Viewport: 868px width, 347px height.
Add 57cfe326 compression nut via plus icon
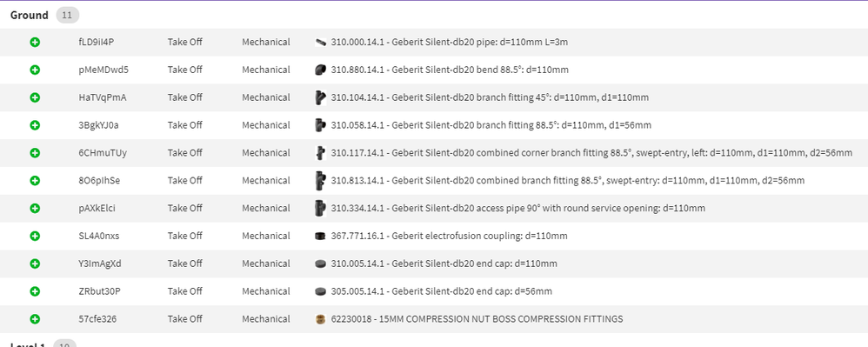point(35,319)
